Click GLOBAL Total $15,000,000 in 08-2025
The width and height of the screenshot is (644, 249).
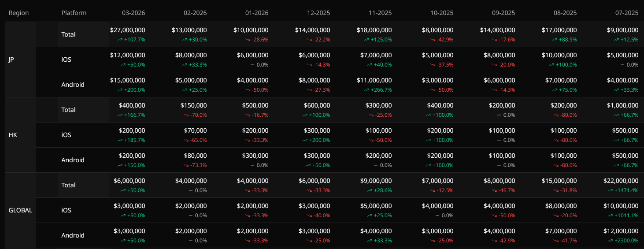coord(559,181)
